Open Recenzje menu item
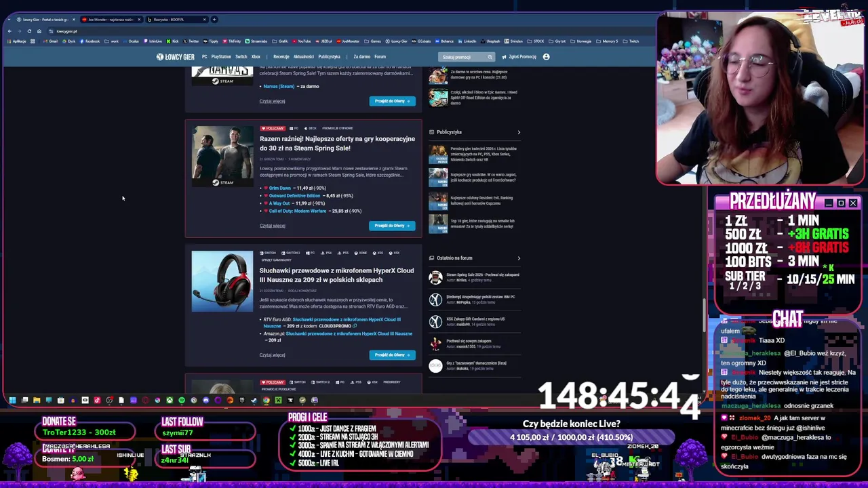Image resolution: width=868 pixels, height=488 pixels. tap(281, 57)
